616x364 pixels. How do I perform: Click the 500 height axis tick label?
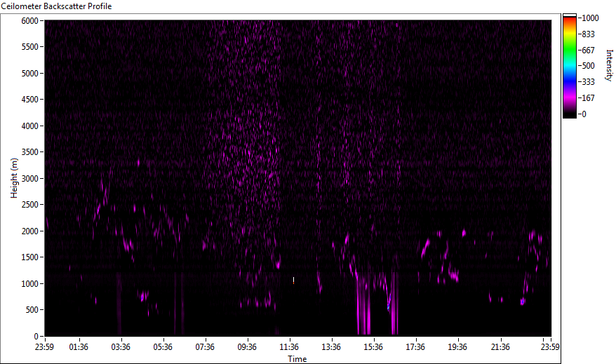click(x=32, y=310)
